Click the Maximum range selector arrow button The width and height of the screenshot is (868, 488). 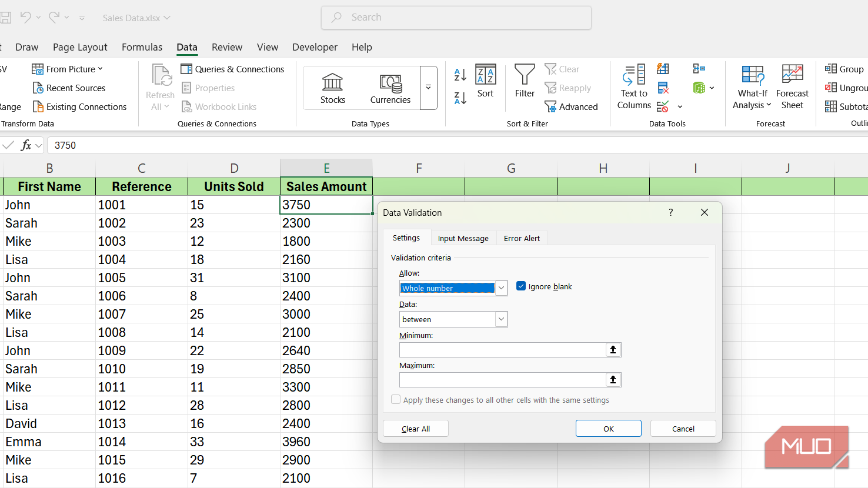613,380
